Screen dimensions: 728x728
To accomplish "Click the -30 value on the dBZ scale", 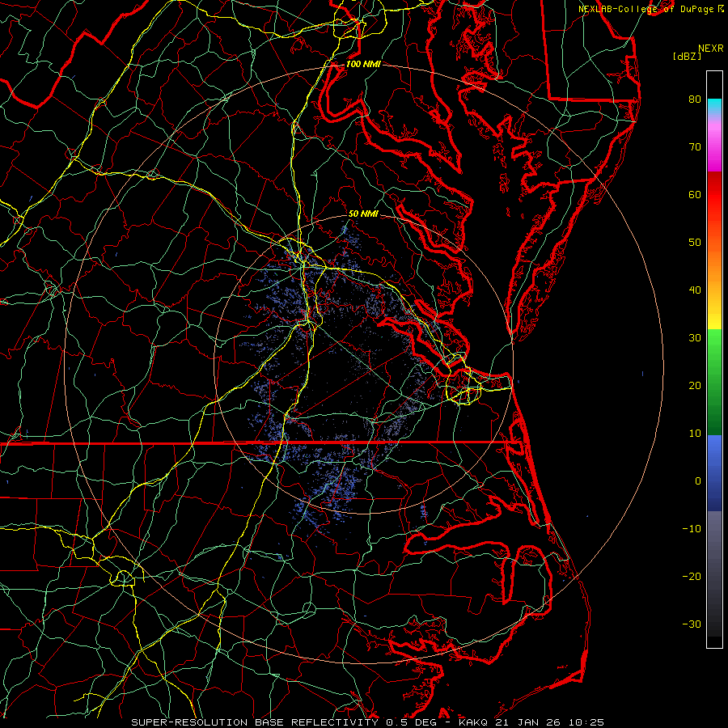I will point(692,624).
